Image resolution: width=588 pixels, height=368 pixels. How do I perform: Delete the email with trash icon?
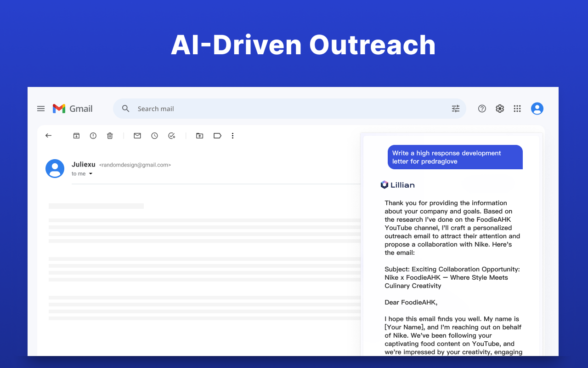[x=110, y=136]
